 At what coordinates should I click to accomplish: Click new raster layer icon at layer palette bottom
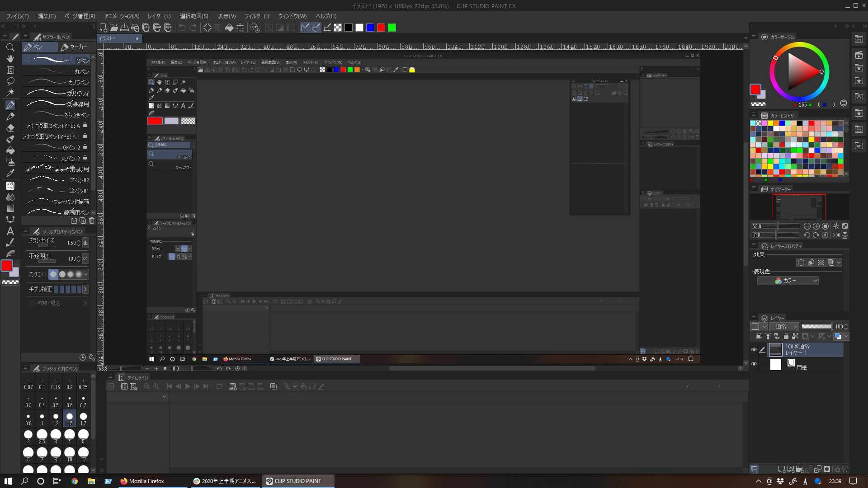[x=782, y=469]
